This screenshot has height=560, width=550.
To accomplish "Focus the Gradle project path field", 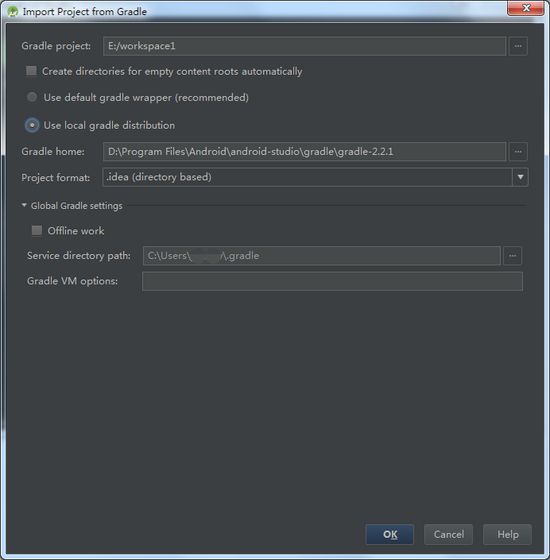I will point(305,46).
